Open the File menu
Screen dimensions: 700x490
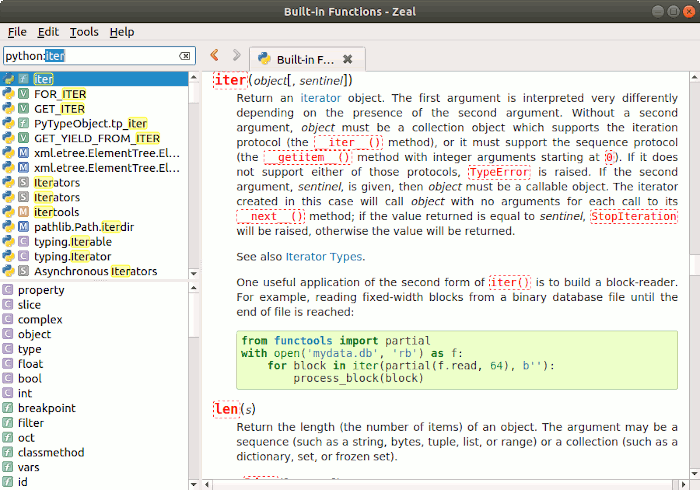pos(17,32)
